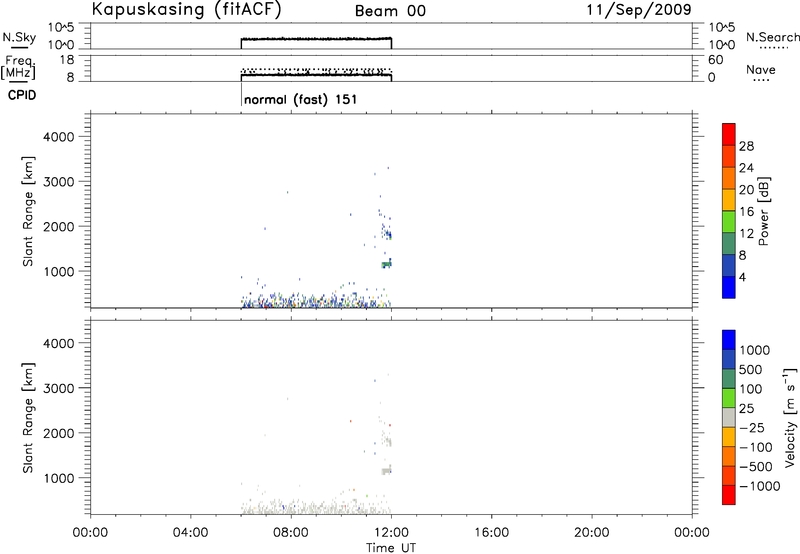800x554 pixels.
Task: Click Slant Range [km] label of velocity panel
Action: 28,418
